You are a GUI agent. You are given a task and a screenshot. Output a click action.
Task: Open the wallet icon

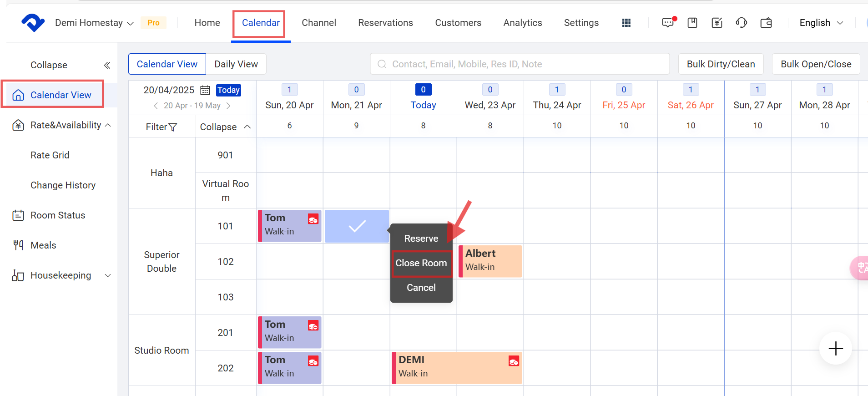coord(766,23)
